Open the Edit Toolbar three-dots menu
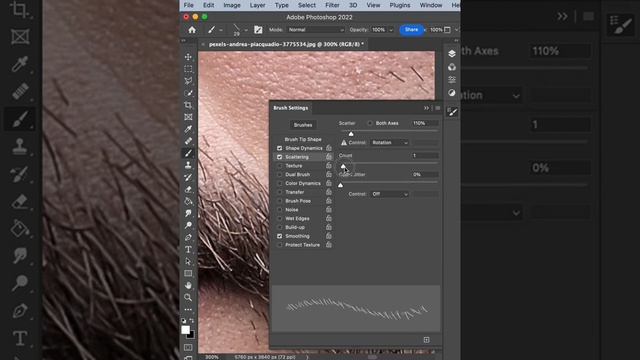Image resolution: width=640 pixels, height=360 pixels. tap(188, 310)
